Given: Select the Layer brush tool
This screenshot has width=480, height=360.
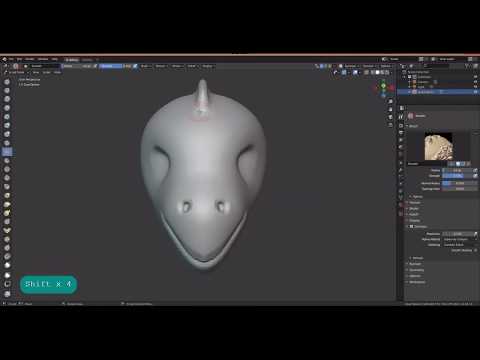Looking at the screenshot, I should click(7, 125).
